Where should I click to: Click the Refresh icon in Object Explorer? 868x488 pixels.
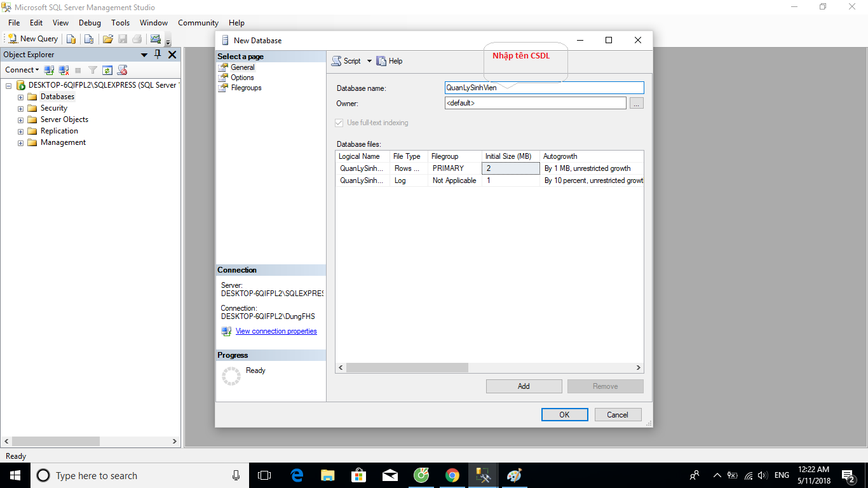(107, 70)
